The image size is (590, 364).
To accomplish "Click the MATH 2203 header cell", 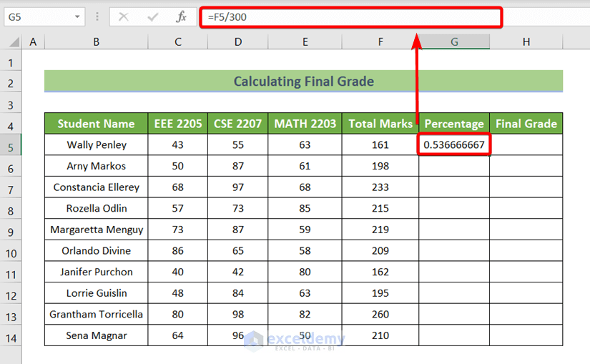I will pyautogui.click(x=305, y=124).
